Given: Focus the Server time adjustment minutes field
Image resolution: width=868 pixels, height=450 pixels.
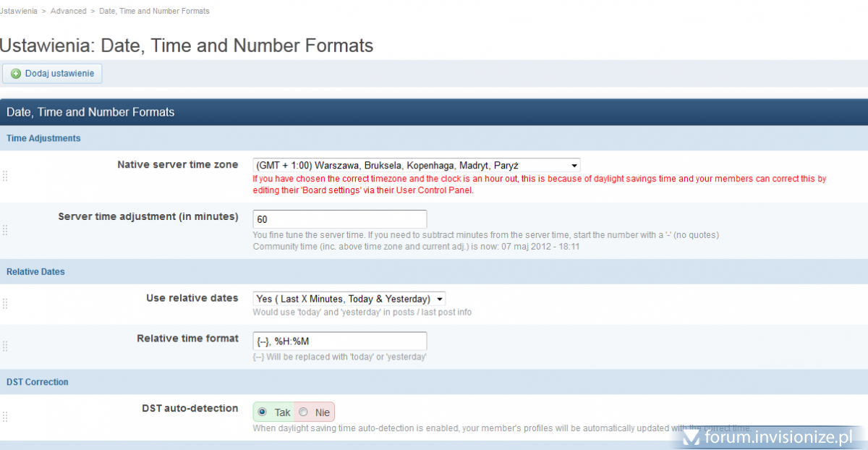Looking at the screenshot, I should 339,219.
